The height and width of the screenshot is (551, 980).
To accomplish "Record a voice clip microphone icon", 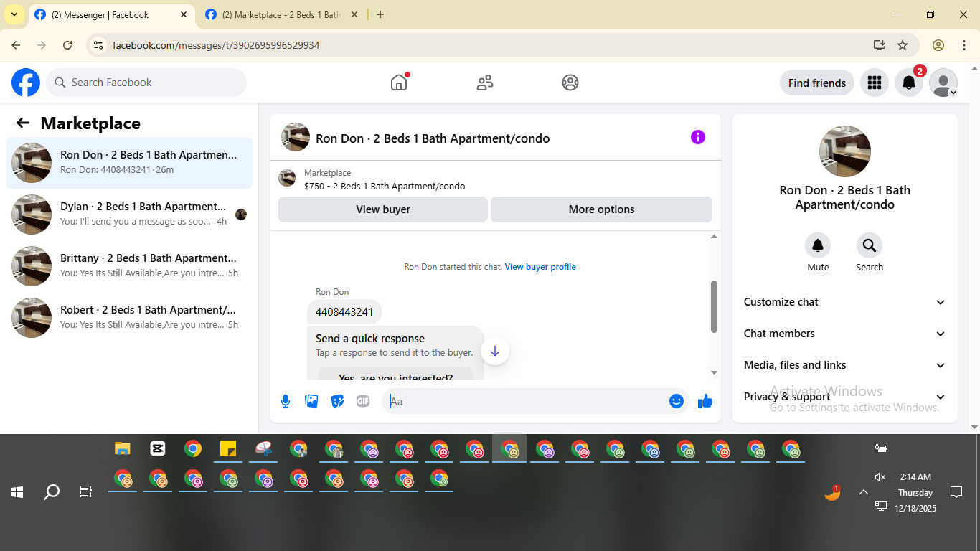I will tap(286, 401).
